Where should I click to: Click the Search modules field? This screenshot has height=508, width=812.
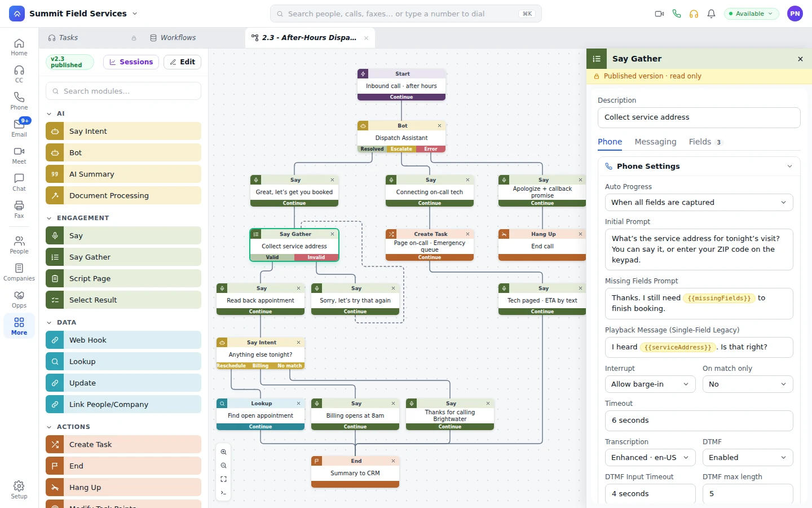click(x=123, y=91)
